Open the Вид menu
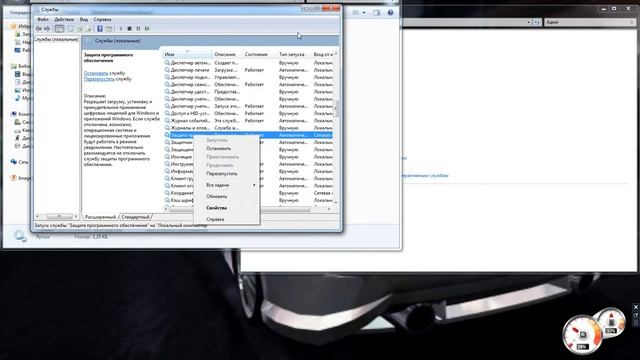The height and width of the screenshot is (360, 640). pos(84,19)
